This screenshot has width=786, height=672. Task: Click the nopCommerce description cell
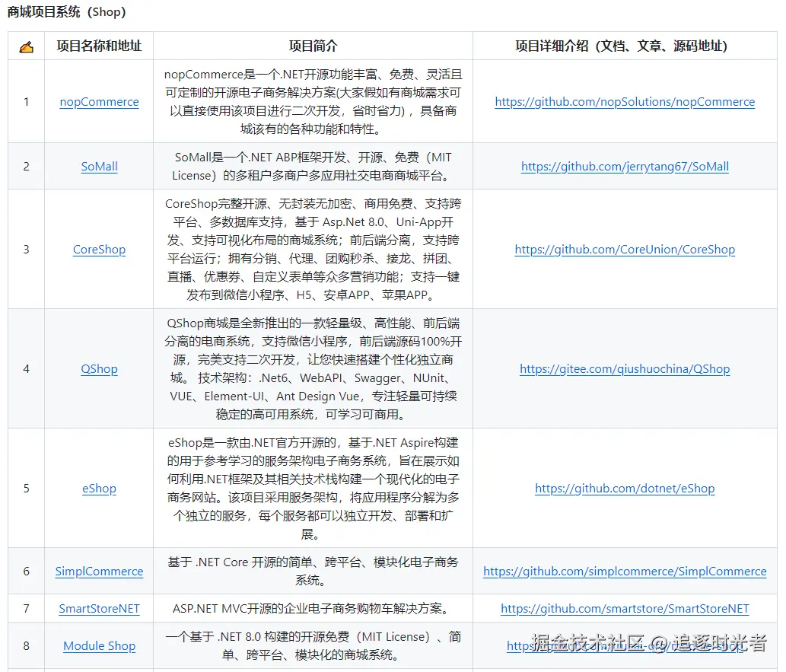tap(313, 102)
